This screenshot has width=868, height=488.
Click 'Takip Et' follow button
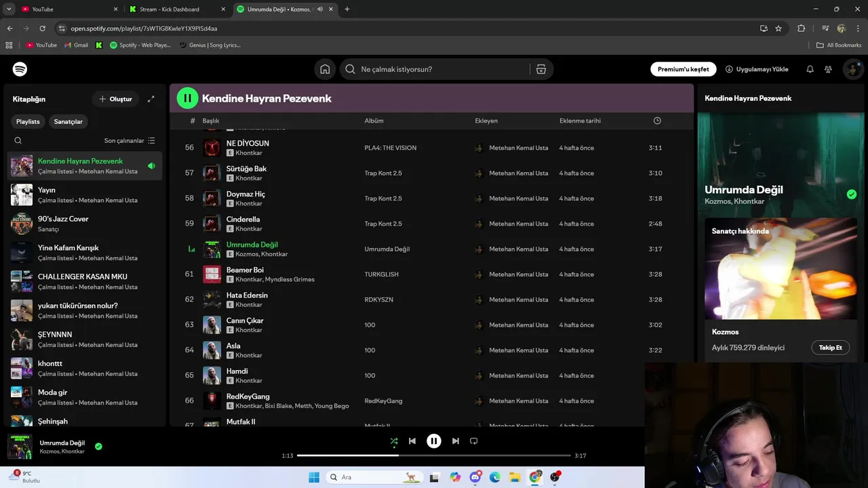coord(830,348)
